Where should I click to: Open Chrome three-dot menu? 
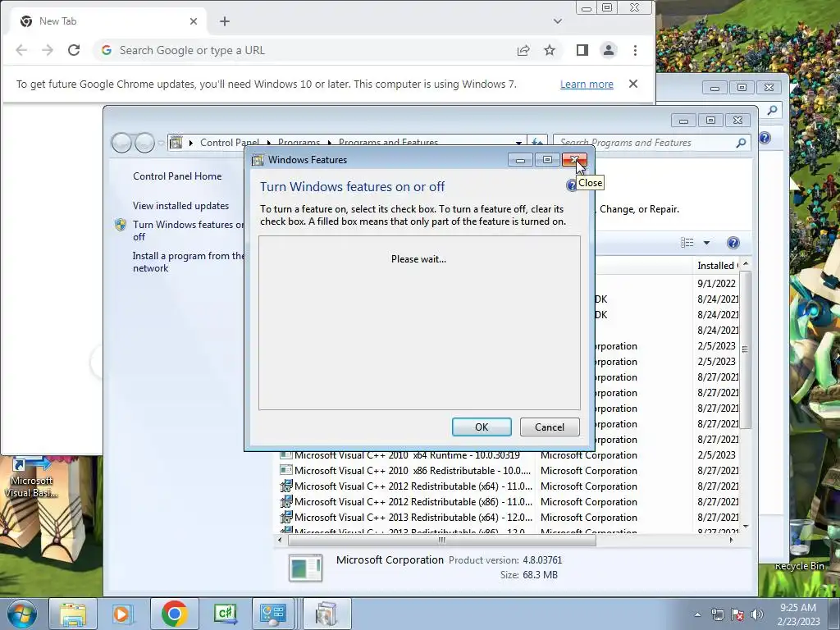(x=636, y=50)
